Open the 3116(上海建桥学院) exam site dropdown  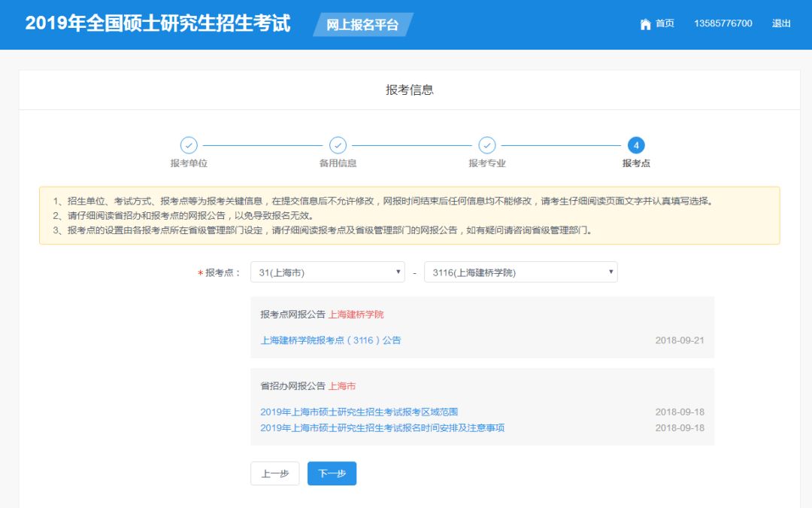coord(520,272)
